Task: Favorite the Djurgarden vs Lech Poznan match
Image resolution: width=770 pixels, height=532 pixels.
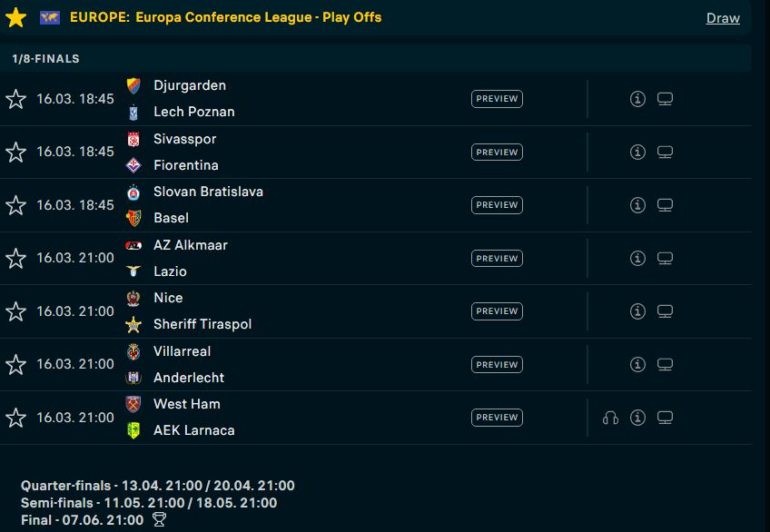Action: [15, 99]
